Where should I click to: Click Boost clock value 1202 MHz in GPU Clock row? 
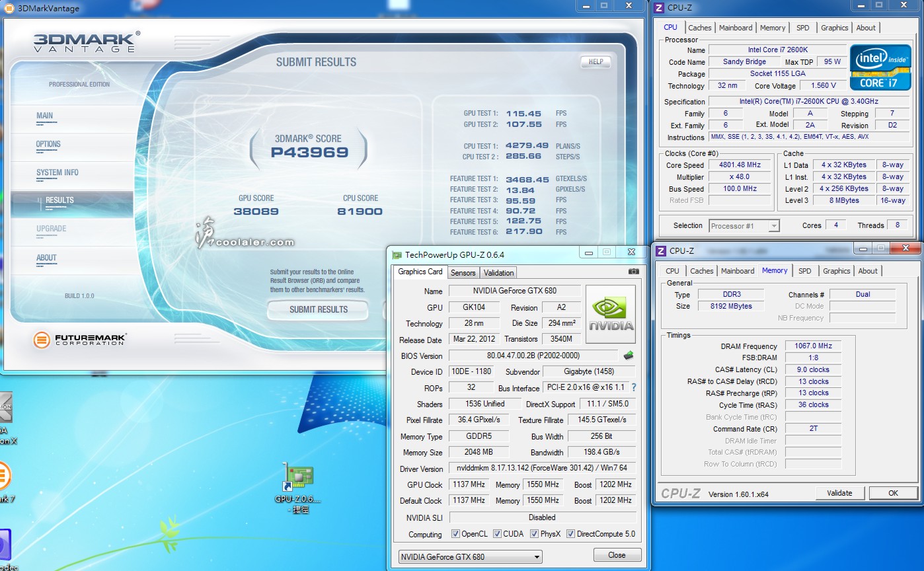(x=615, y=484)
